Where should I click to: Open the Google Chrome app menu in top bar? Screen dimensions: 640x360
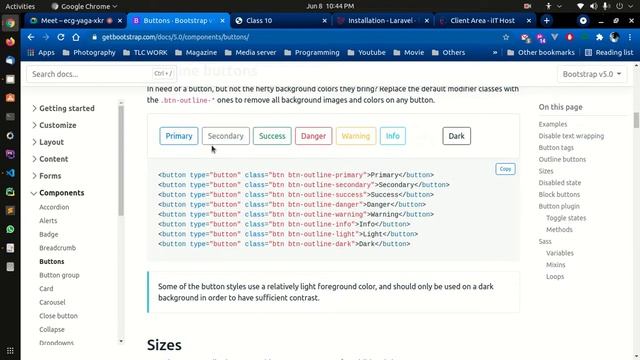pos(84,6)
